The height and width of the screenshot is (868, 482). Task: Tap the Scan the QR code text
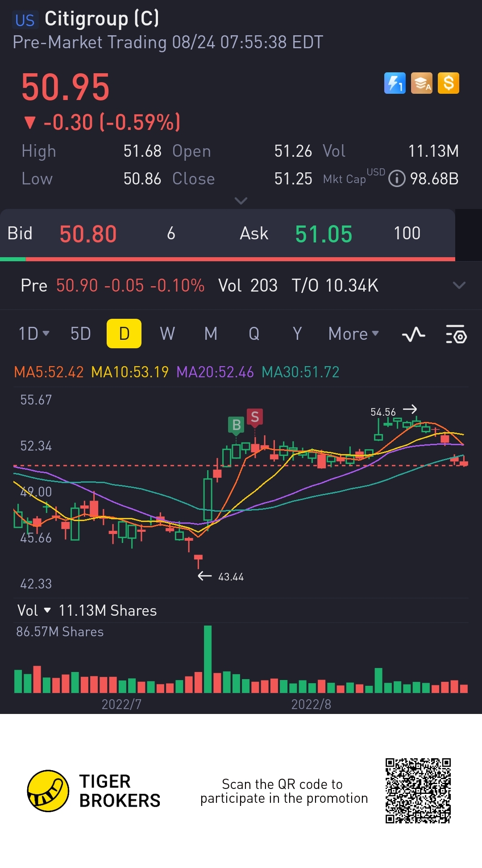(x=284, y=791)
